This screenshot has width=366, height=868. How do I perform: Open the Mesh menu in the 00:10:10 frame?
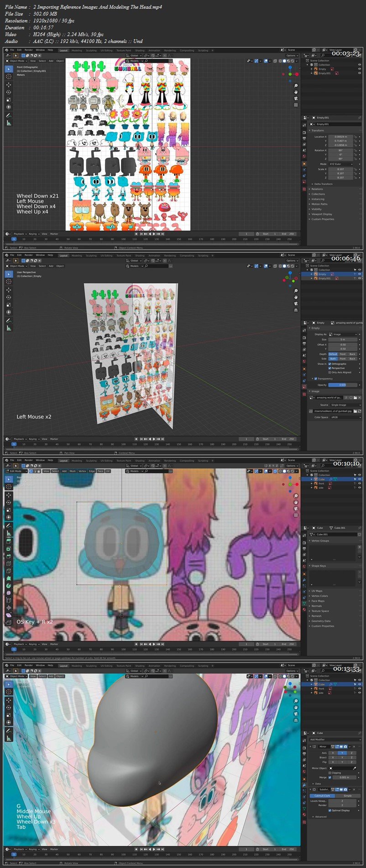tap(73, 471)
